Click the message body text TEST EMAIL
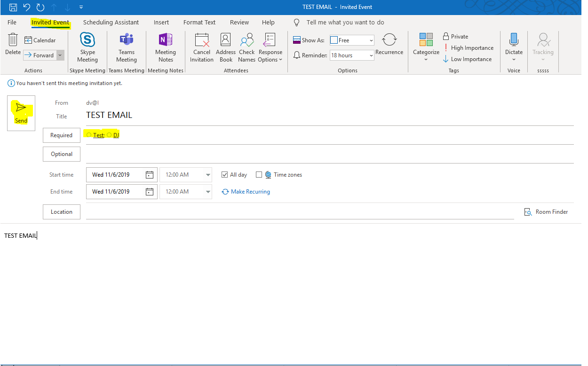588x366 pixels. point(20,236)
